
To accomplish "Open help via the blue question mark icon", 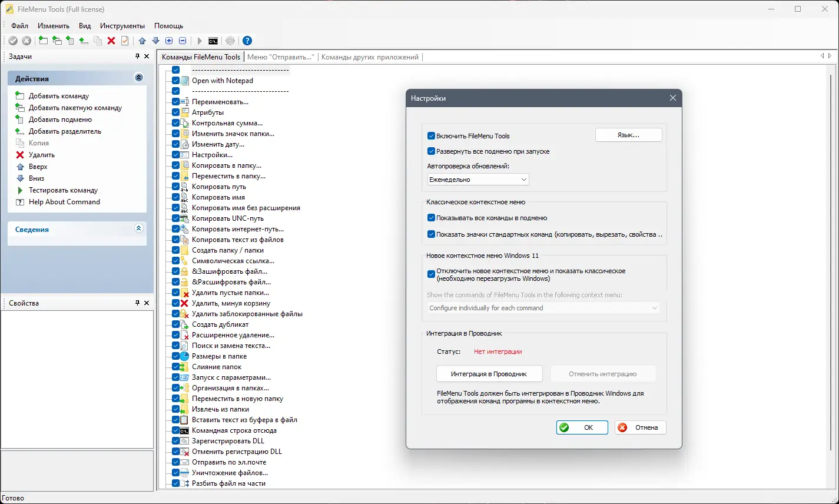I will [x=247, y=41].
